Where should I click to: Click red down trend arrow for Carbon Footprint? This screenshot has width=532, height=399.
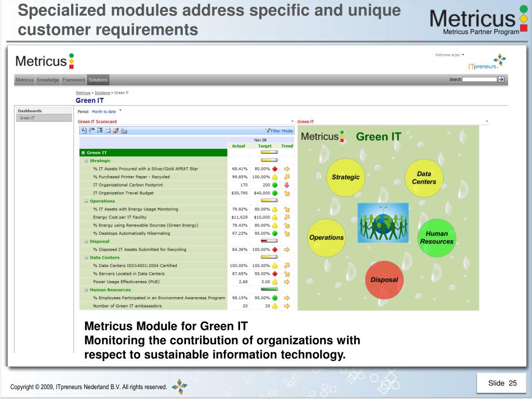287,185
